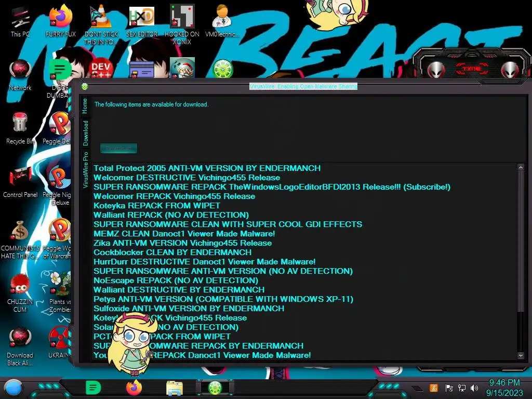Launch the LimeWire lime desktop icon
Screen dimensions: 532x399
[222, 69]
